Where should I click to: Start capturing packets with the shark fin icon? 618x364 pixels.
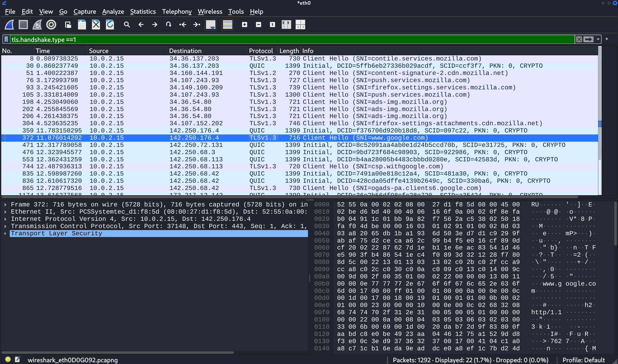(x=9, y=25)
